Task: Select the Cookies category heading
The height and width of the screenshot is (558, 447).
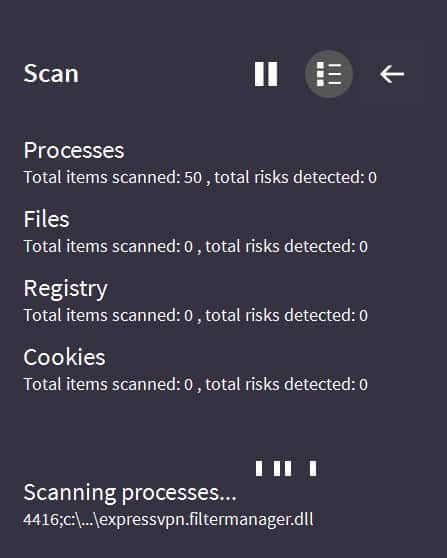Action: 64,357
